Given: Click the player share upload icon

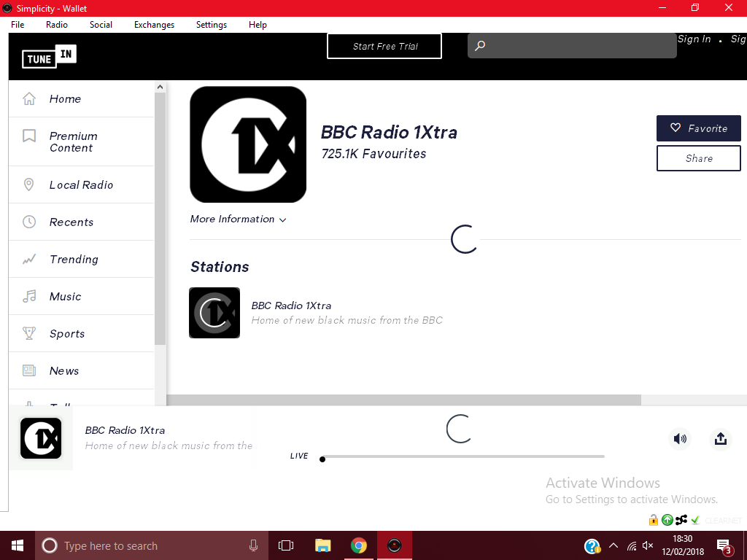Looking at the screenshot, I should 720,438.
